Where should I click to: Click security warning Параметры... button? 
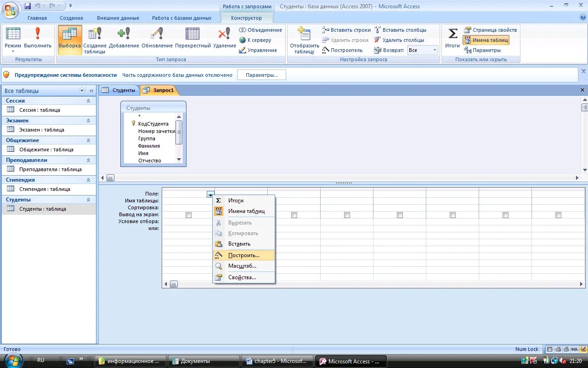click(261, 75)
